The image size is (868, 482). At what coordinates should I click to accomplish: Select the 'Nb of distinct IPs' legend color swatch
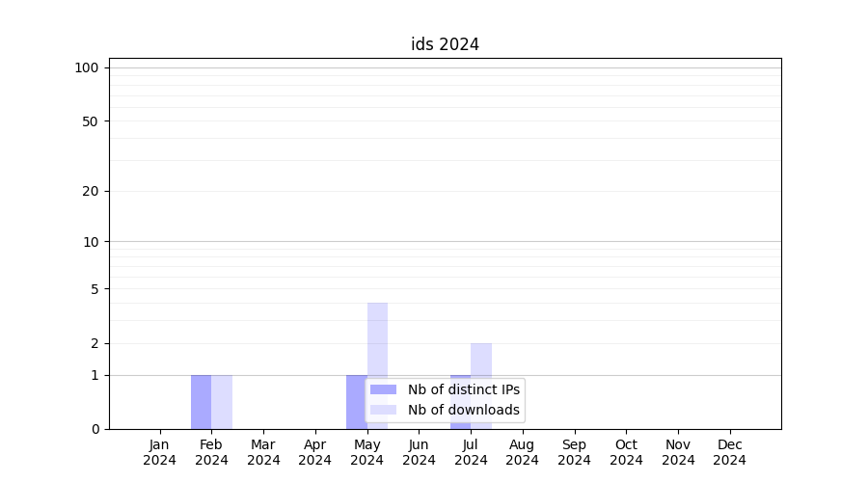383,389
